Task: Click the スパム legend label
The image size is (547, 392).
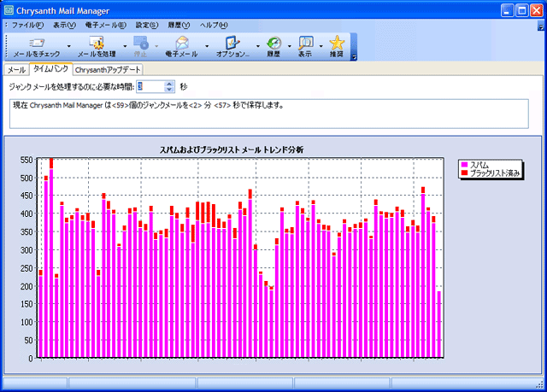Action: tap(479, 165)
